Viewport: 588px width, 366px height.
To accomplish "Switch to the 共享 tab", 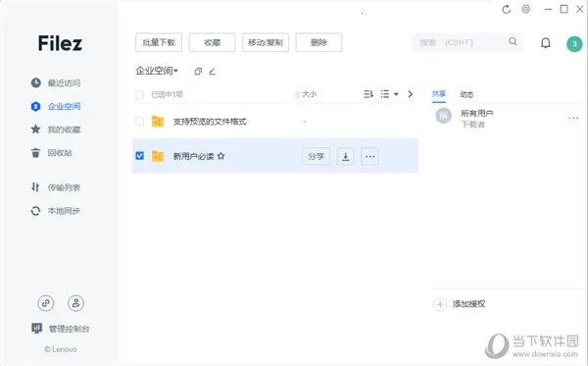I will (x=439, y=94).
